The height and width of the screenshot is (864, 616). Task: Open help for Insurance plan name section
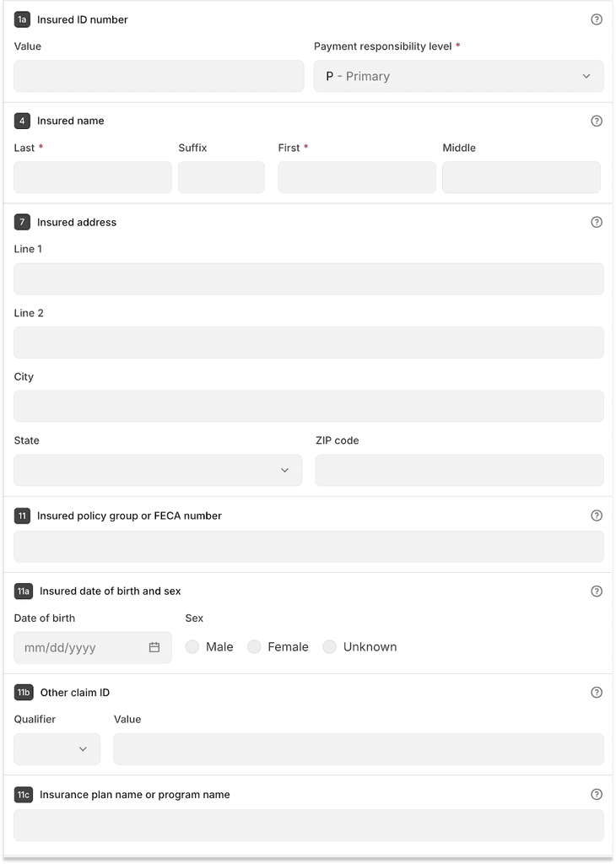[x=597, y=794]
